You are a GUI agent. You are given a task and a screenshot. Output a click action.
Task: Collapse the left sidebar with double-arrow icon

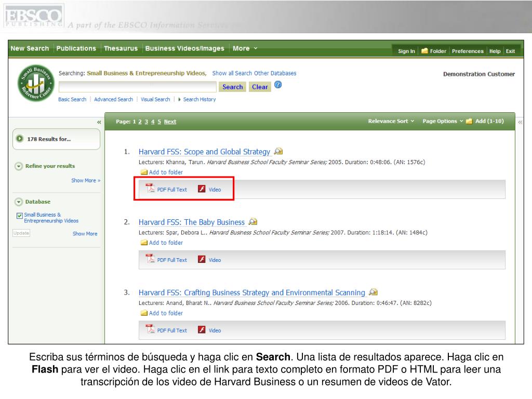click(x=99, y=122)
